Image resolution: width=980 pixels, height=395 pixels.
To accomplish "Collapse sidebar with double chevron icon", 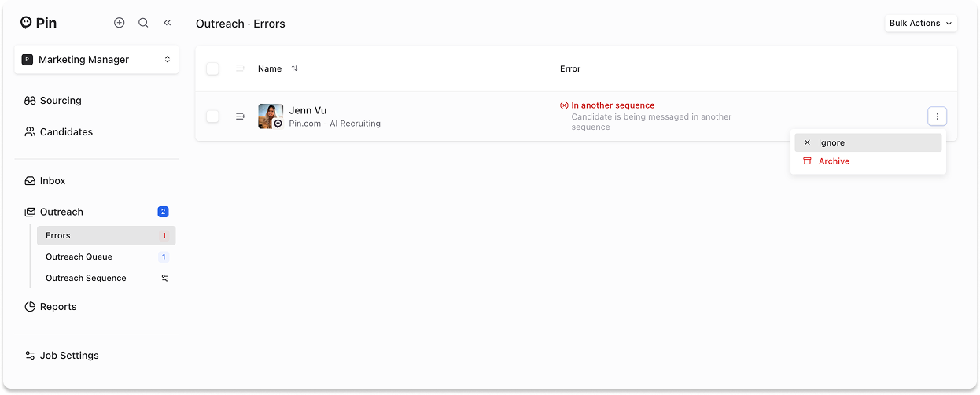I will [x=168, y=23].
